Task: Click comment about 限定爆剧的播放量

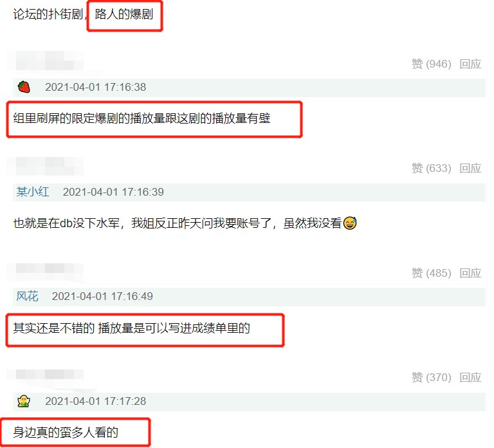Action: click(x=142, y=118)
